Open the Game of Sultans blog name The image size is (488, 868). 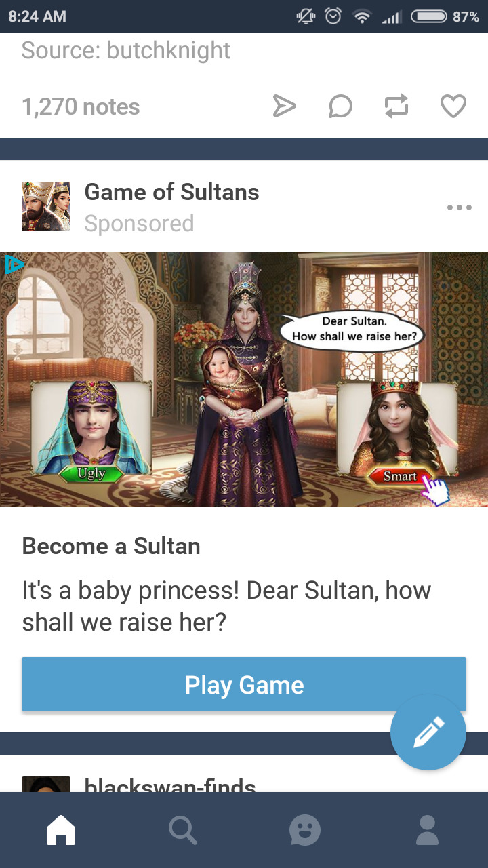[171, 192]
